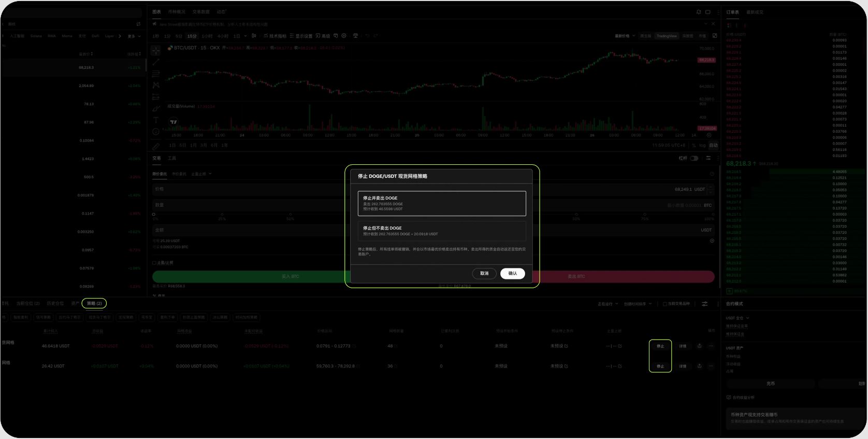
Task: Select the 策略 (2) tab
Action: tap(94, 304)
